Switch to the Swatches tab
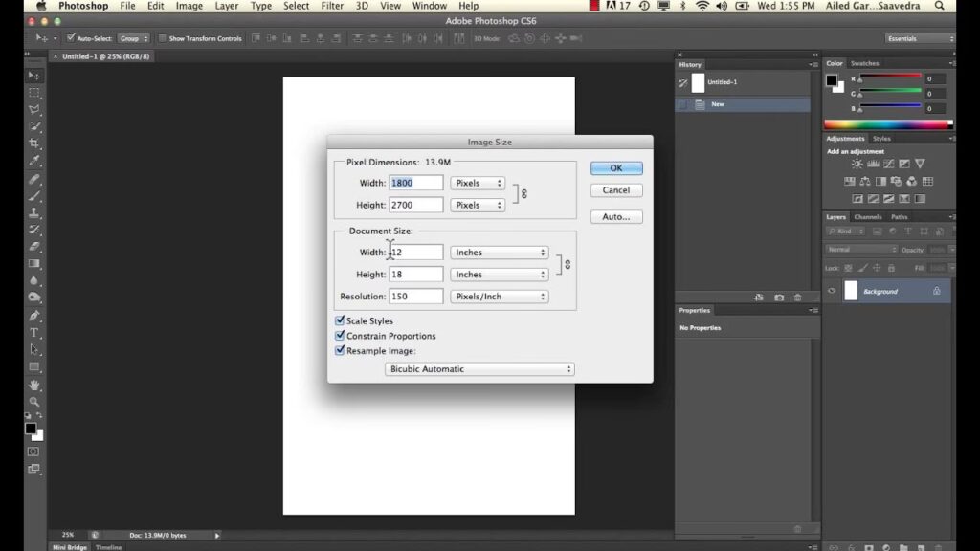This screenshot has height=551, width=980. point(864,63)
